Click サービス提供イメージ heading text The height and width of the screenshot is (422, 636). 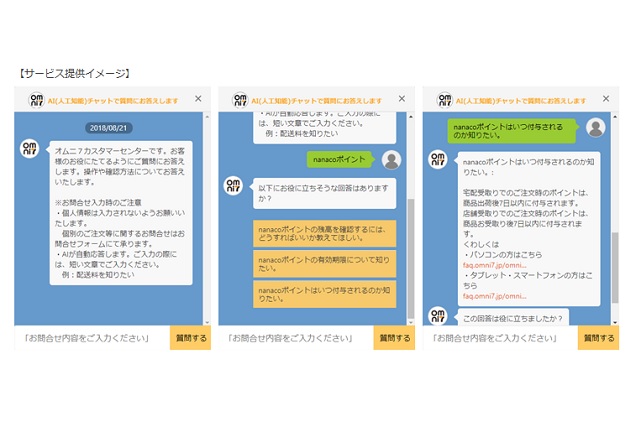pyautogui.click(x=75, y=73)
